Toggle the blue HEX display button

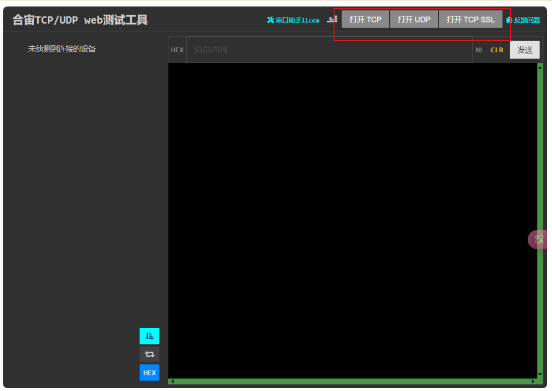pyautogui.click(x=149, y=373)
